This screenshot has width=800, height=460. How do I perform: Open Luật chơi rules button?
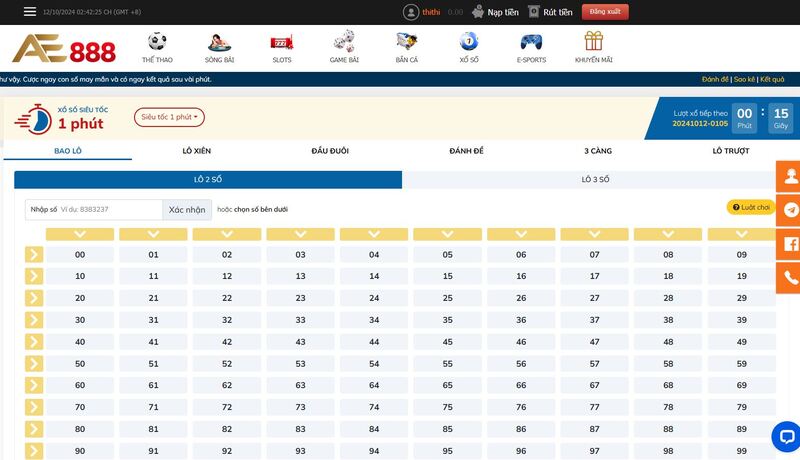point(751,207)
